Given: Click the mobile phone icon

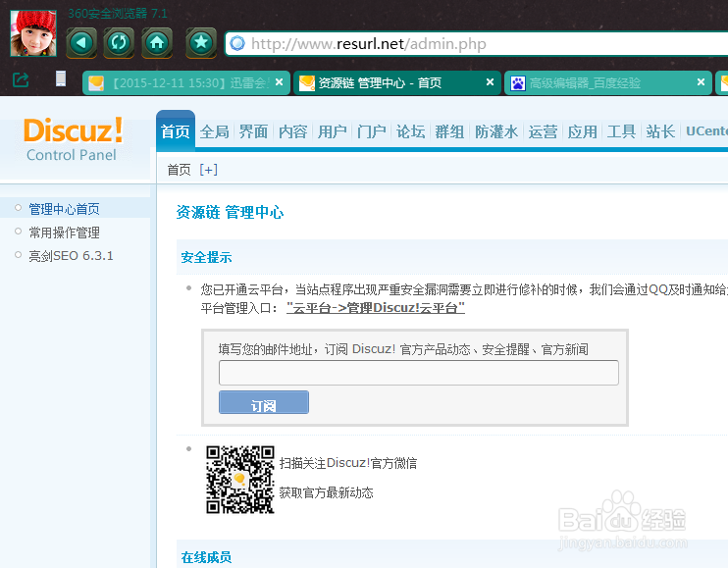Looking at the screenshot, I should [61, 78].
